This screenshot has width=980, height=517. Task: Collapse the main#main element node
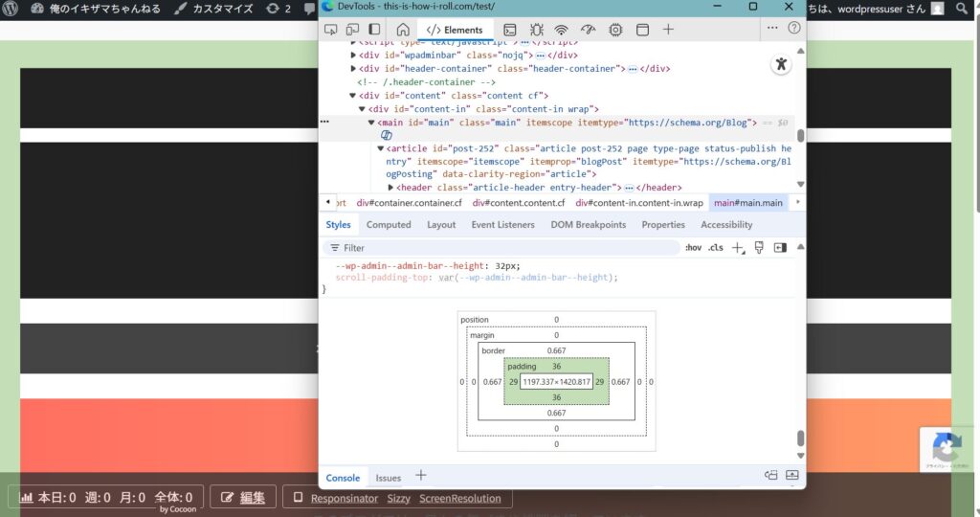pyautogui.click(x=371, y=123)
